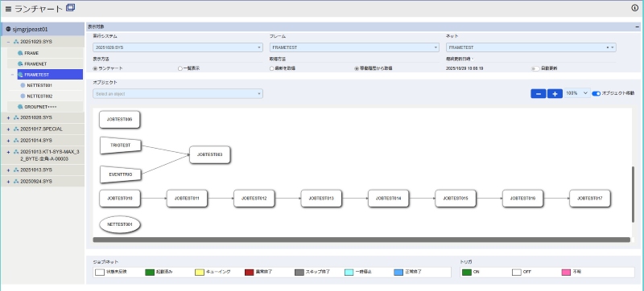Click the net icon beside NETTEST002
Image resolution: width=644 pixels, height=291 pixels.
23,96
